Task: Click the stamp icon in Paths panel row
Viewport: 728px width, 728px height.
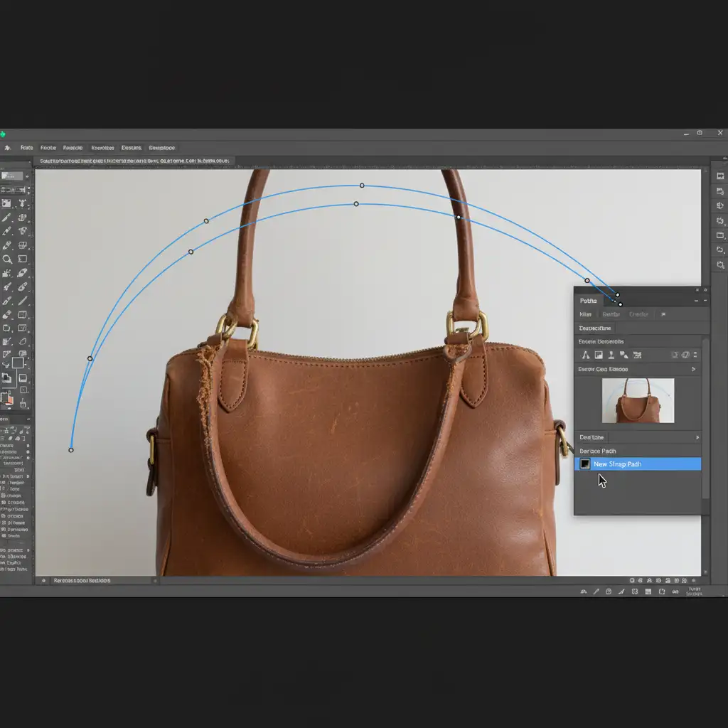Action: click(611, 355)
